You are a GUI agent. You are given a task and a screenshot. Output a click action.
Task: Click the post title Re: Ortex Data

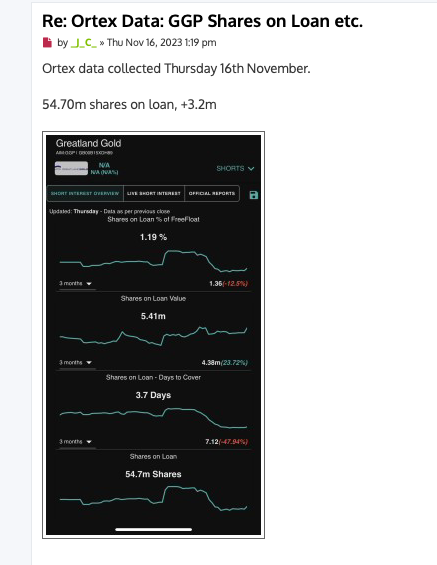[x=202, y=21]
